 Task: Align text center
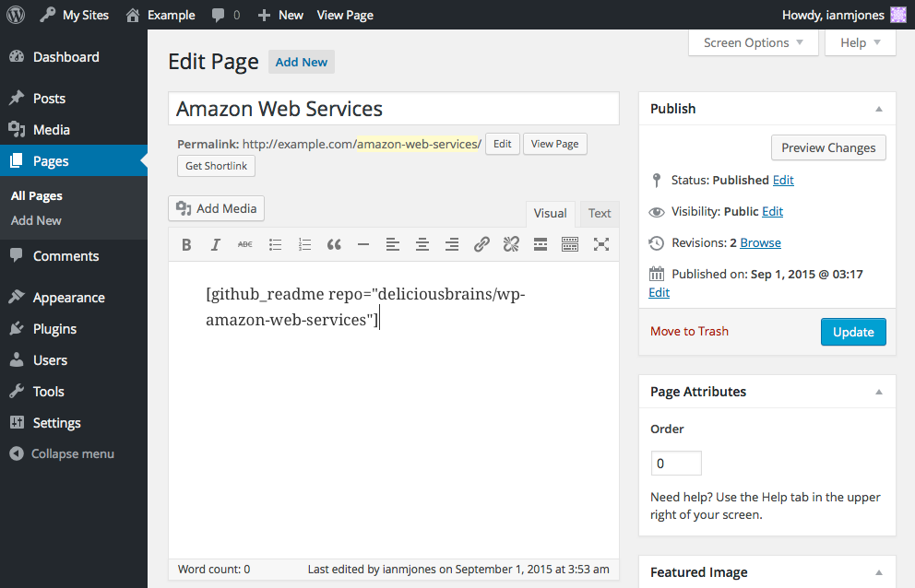click(x=422, y=244)
